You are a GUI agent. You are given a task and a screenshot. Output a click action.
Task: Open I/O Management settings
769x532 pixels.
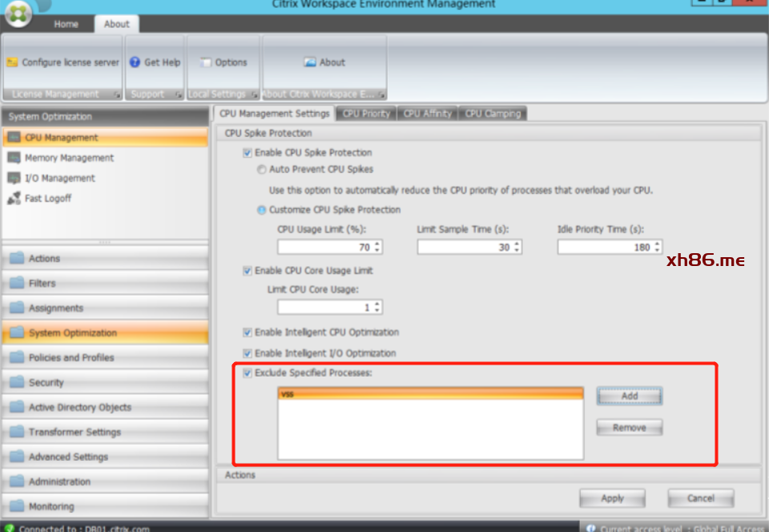(x=59, y=178)
